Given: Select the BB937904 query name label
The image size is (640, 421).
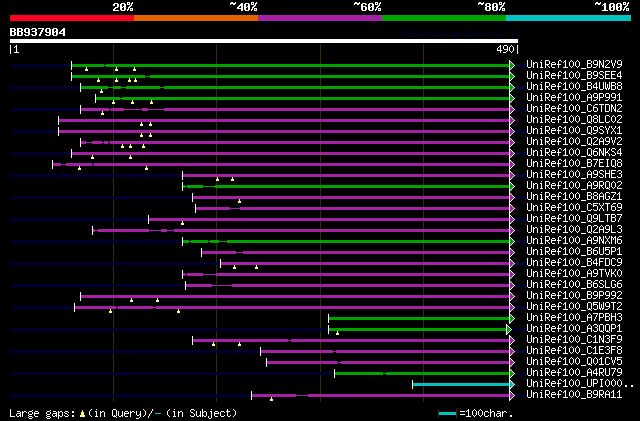Looking at the screenshot, I should 38,32.
